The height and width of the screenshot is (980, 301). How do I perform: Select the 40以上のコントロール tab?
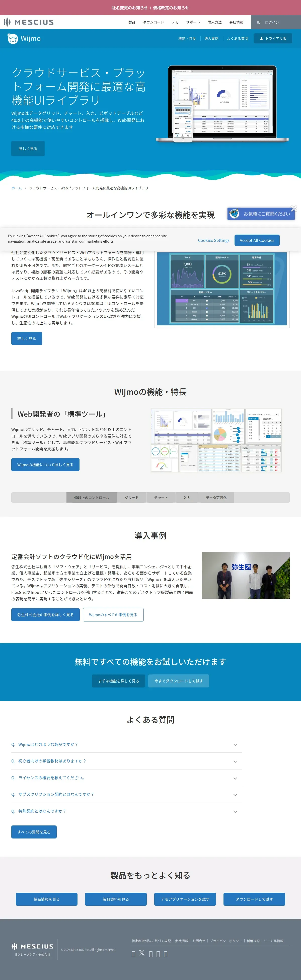(91, 498)
